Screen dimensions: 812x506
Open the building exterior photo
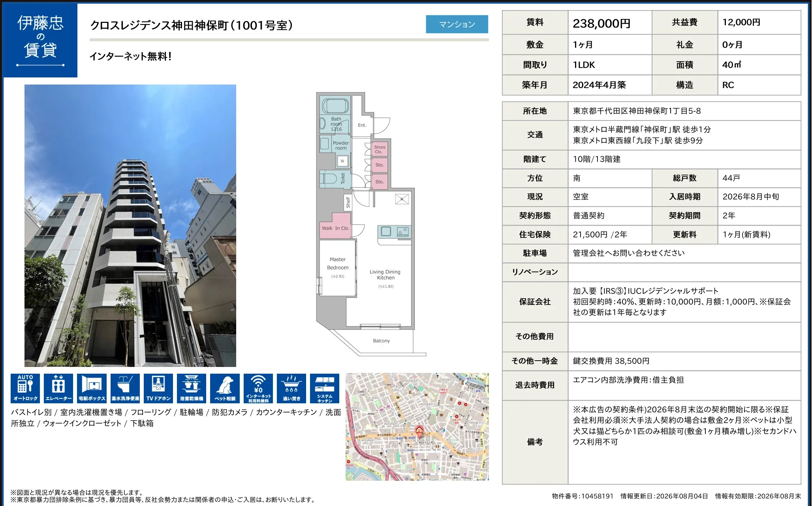130,226
